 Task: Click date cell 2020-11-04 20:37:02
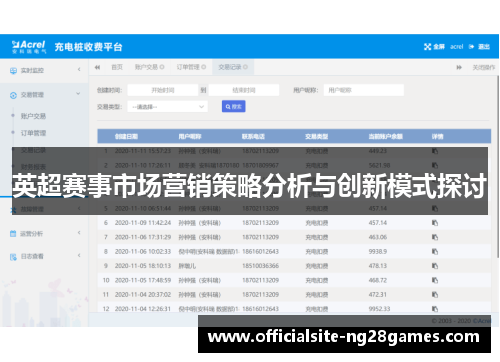point(143,294)
